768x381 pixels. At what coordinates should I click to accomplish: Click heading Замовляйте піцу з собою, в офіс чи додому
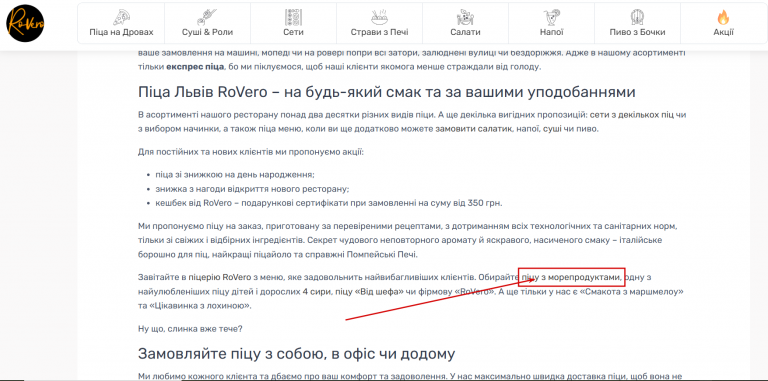tap(296, 353)
